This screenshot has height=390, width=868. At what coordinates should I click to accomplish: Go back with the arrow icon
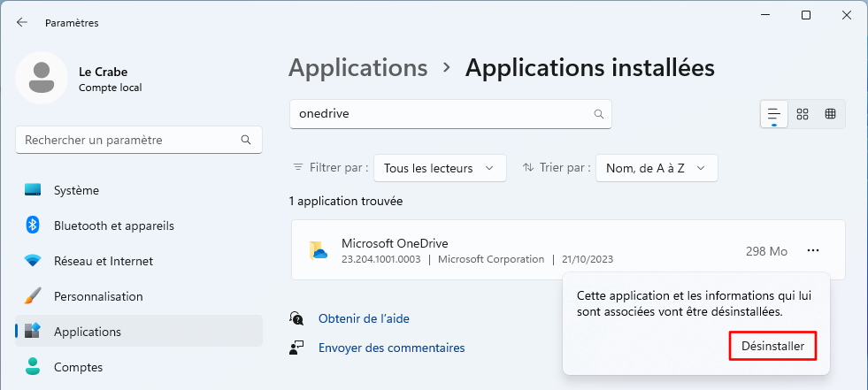pos(21,23)
